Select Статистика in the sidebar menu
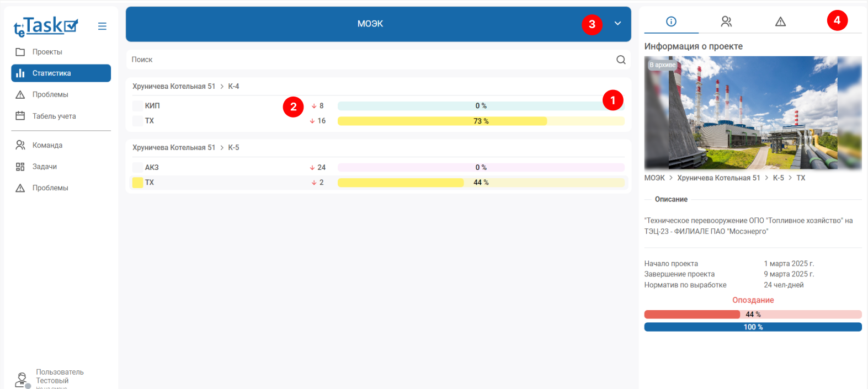 [x=61, y=73]
